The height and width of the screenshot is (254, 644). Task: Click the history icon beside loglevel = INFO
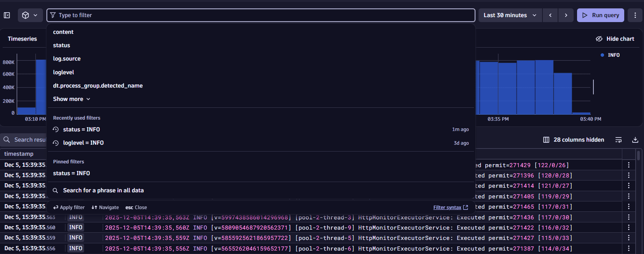click(56, 143)
